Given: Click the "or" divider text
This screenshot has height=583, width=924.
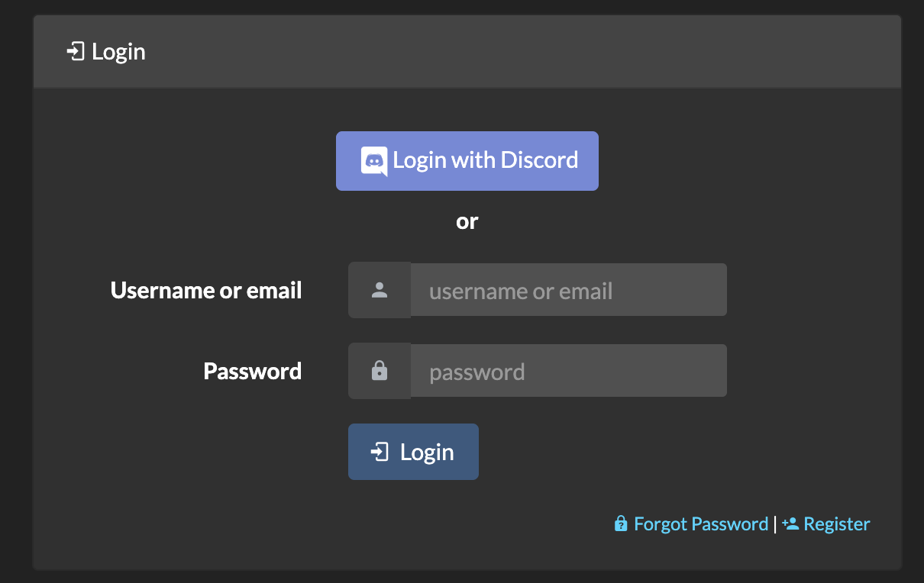Looking at the screenshot, I should (467, 221).
